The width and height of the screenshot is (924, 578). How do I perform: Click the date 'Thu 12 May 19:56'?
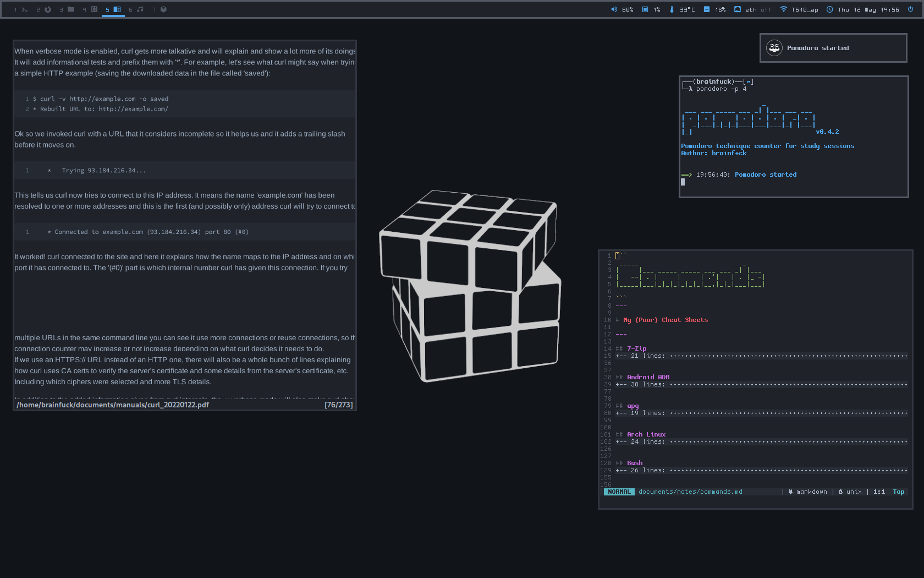click(x=868, y=10)
